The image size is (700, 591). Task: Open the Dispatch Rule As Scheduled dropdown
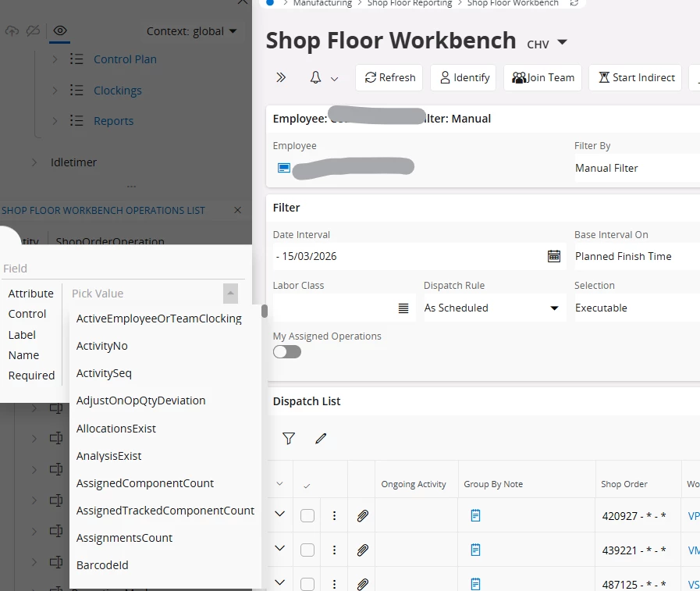point(492,308)
